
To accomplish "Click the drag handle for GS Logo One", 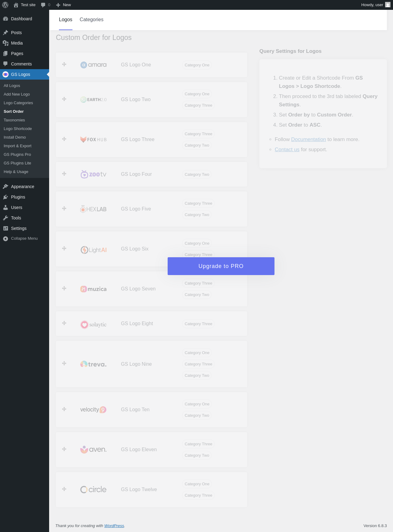I will click(x=64, y=64).
